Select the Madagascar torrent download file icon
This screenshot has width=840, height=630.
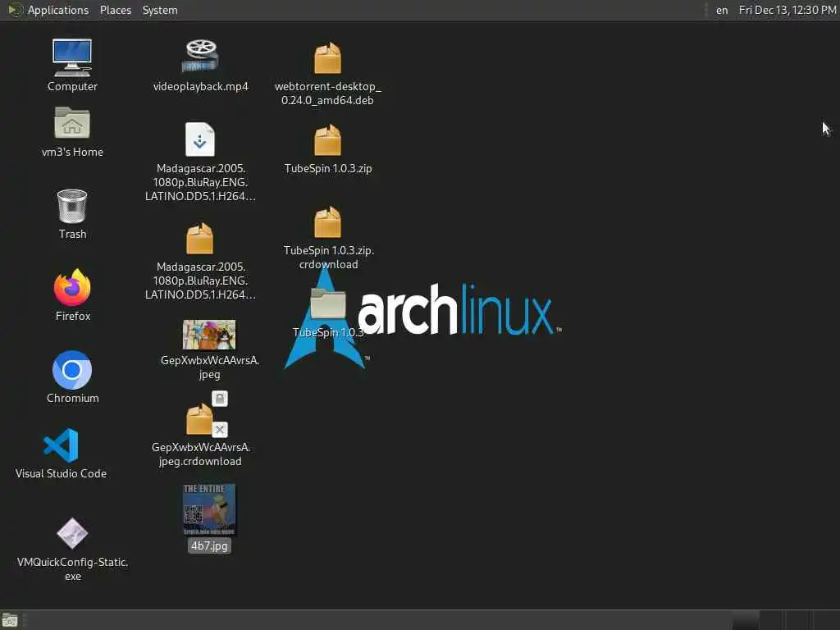pyautogui.click(x=200, y=139)
